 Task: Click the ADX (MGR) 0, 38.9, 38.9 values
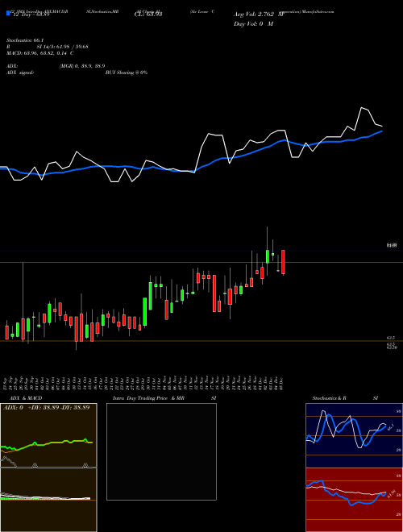click(x=82, y=66)
